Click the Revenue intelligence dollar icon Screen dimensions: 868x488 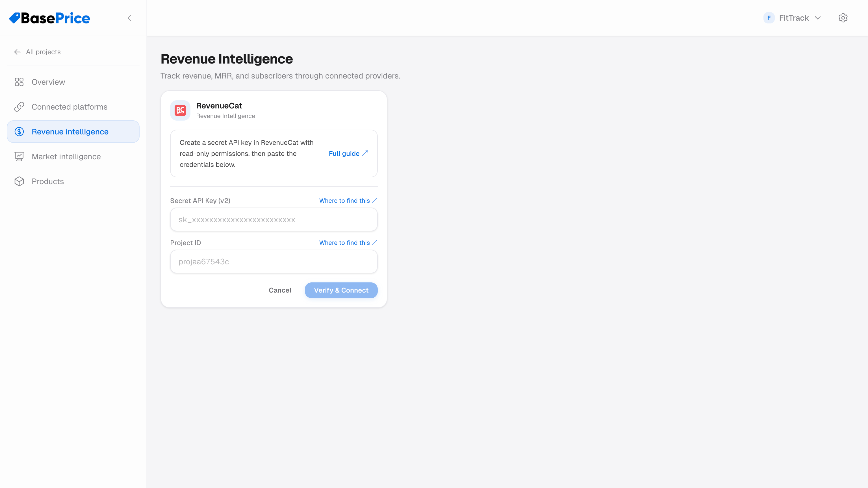tap(19, 132)
